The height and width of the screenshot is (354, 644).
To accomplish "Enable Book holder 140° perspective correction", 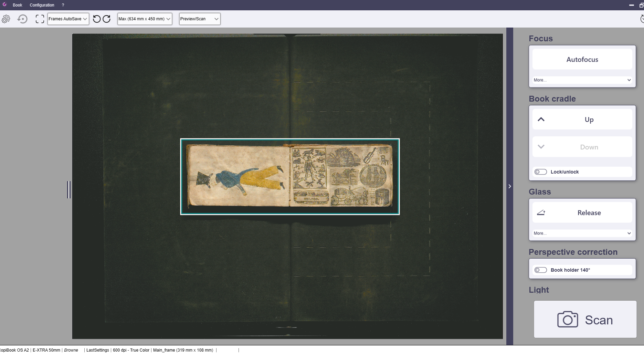I will (x=540, y=270).
